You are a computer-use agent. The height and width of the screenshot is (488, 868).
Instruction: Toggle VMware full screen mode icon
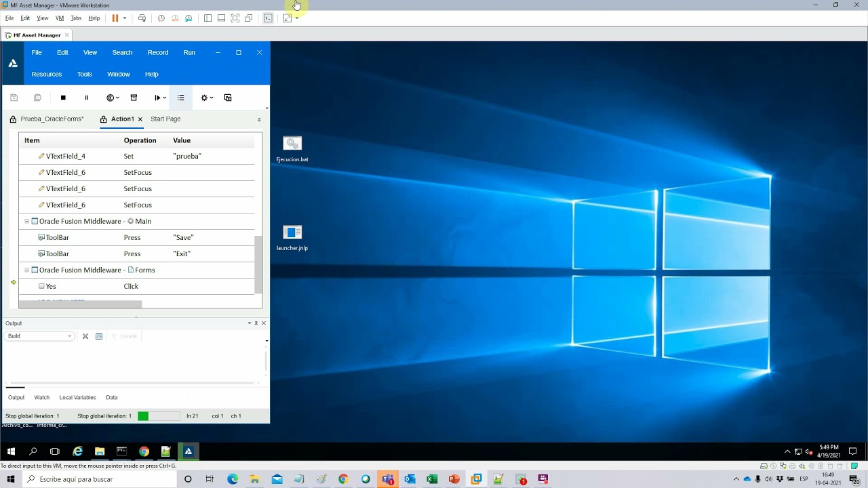[x=235, y=18]
